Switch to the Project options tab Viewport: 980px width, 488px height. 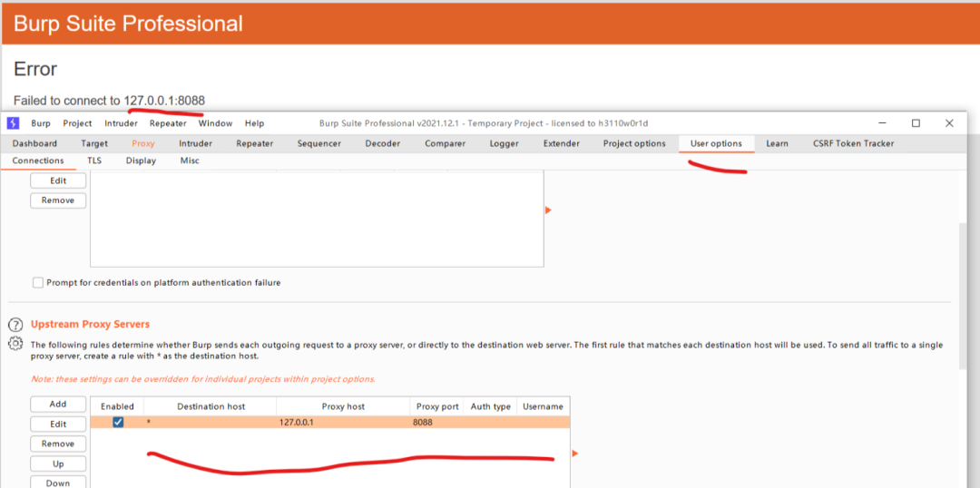[633, 143]
